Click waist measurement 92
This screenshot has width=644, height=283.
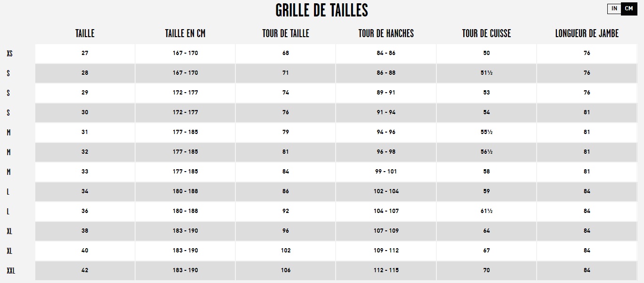[x=286, y=211]
